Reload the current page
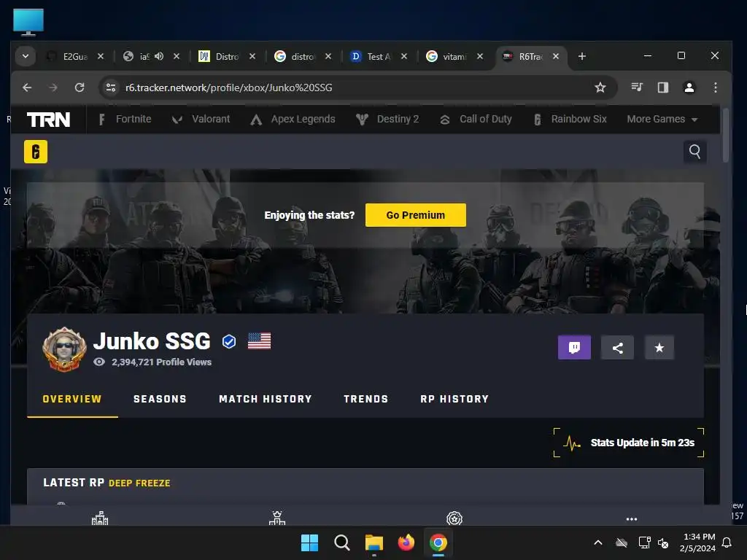This screenshot has width=747, height=560. (80, 87)
